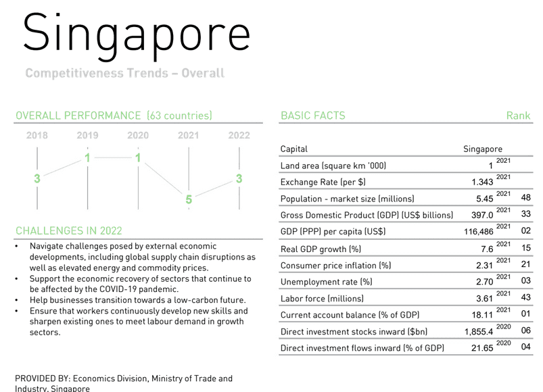The width and height of the screenshot is (543, 392).
Task: Select the 2021 rank 5 data point
Action: pyautogui.click(x=189, y=199)
